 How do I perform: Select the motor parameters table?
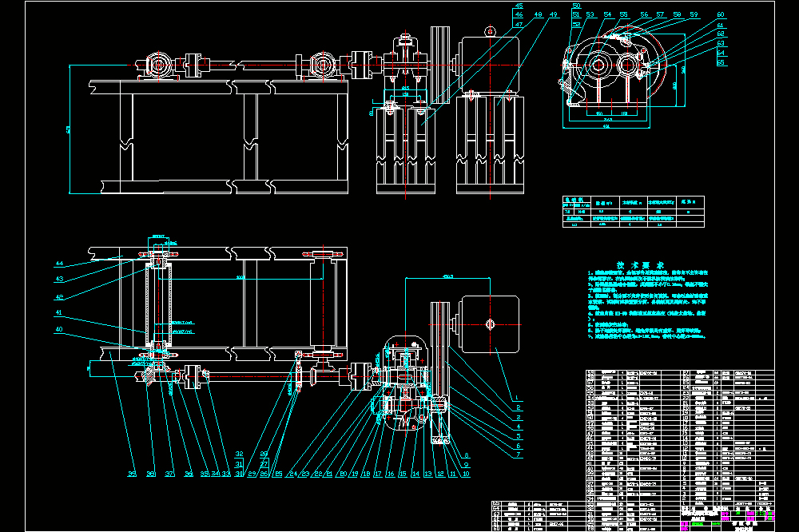pos(634,212)
